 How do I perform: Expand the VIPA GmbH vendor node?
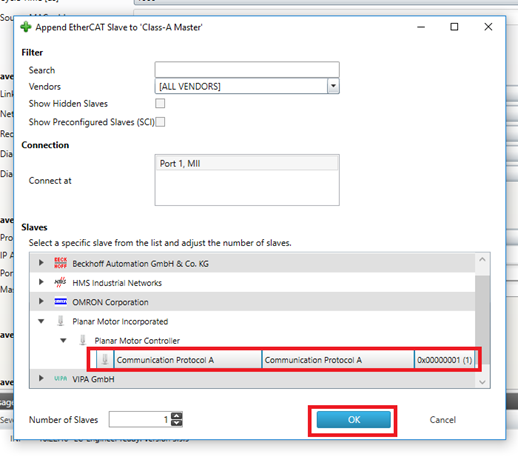click(41, 378)
